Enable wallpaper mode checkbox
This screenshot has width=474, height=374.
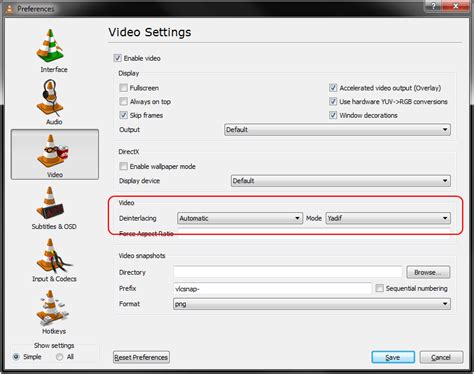pyautogui.click(x=123, y=166)
